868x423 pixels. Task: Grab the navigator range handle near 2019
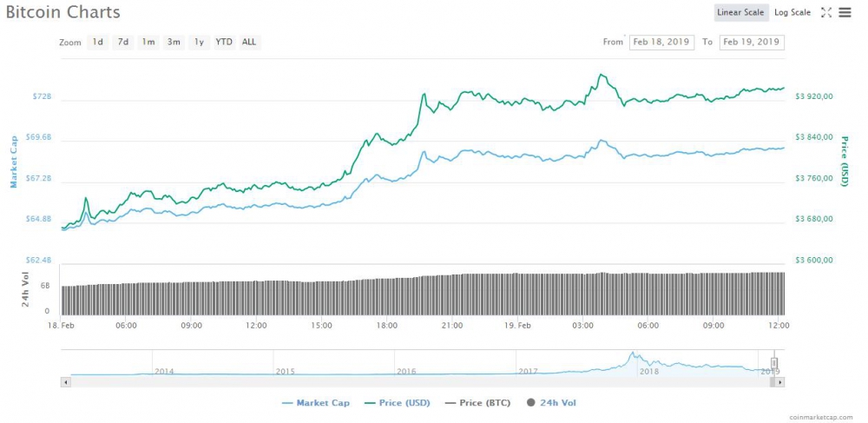tap(774, 363)
